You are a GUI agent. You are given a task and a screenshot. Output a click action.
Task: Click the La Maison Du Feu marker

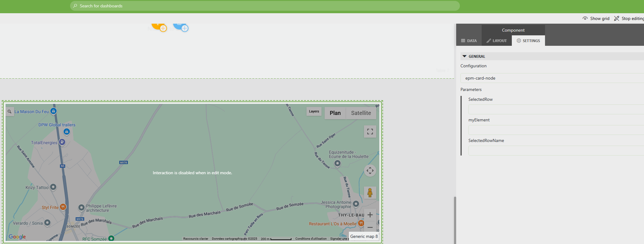53,111
